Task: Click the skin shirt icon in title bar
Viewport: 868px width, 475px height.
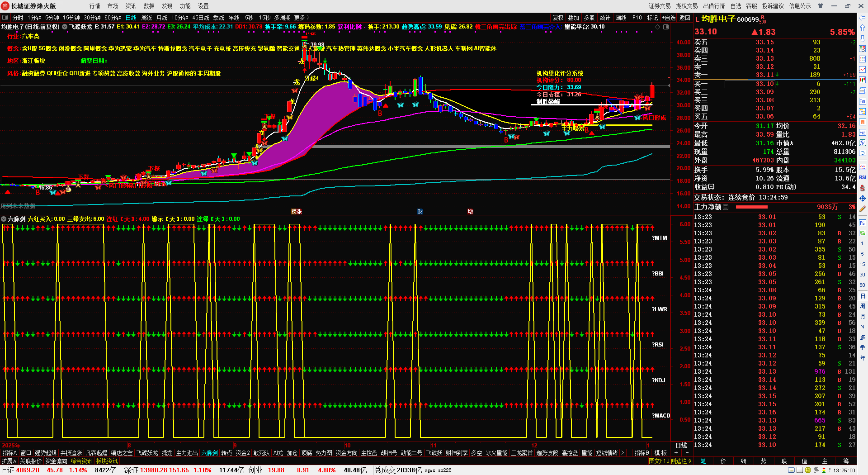Action: coord(821,6)
